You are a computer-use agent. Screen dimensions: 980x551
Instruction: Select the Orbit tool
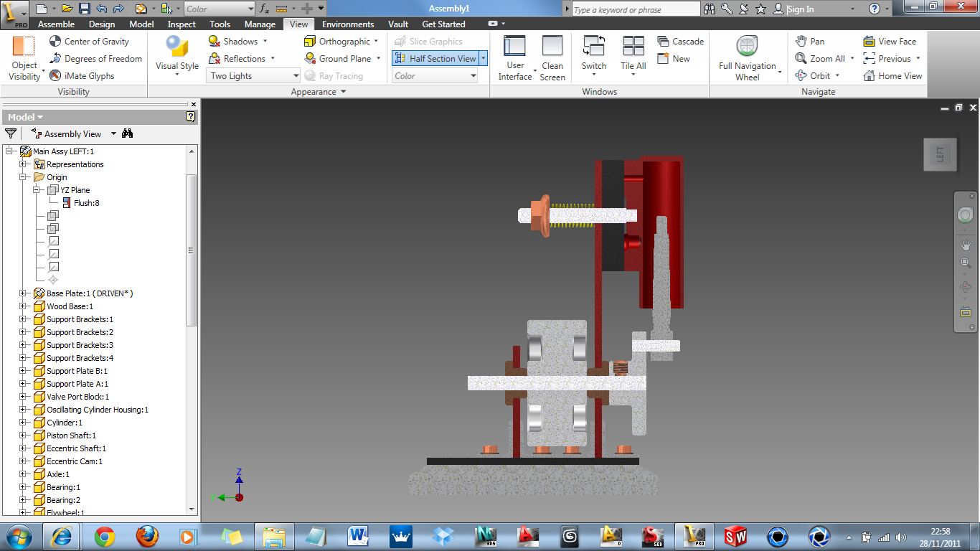click(x=812, y=75)
